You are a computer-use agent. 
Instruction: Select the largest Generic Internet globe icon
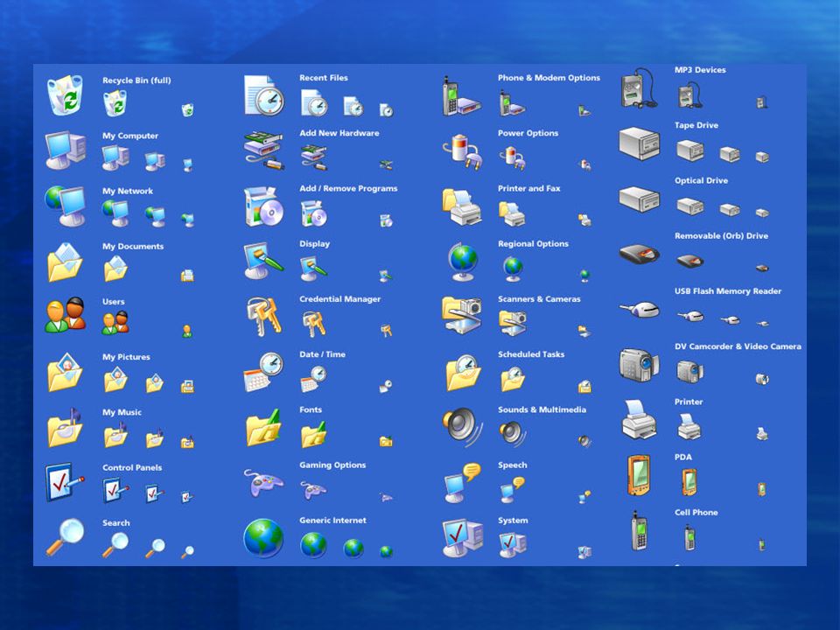pos(263,538)
